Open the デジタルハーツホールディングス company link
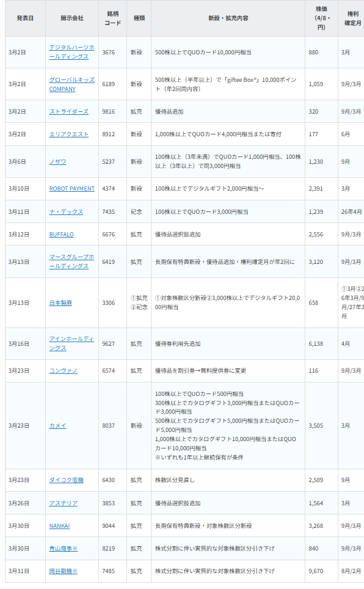The image size is (364, 589). click(x=71, y=52)
